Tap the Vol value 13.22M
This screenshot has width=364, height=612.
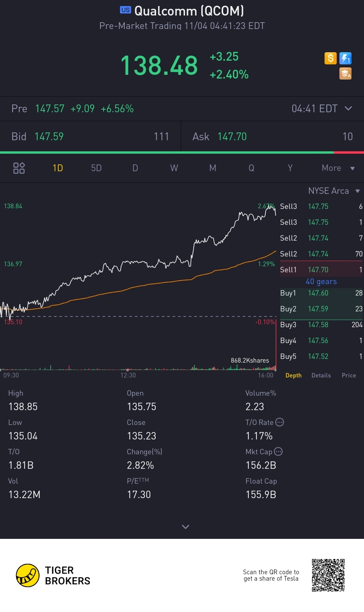click(x=24, y=494)
